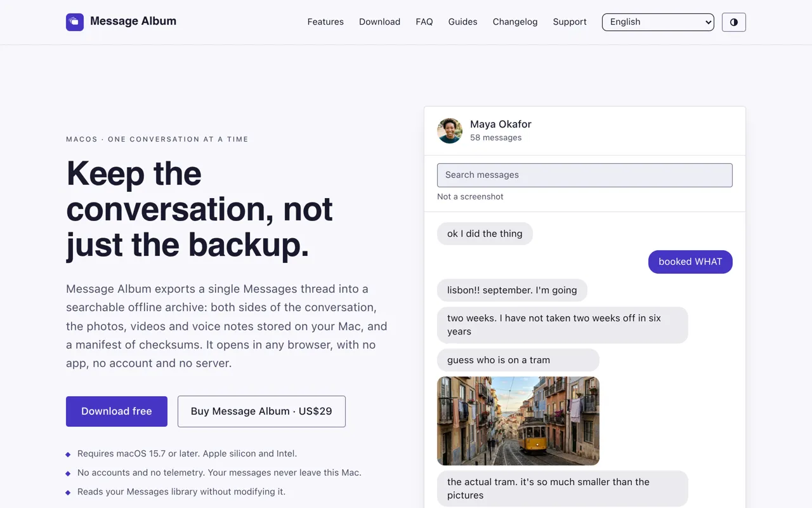The height and width of the screenshot is (508, 812).
Task: Click the '58 messages' count
Action: (495, 138)
